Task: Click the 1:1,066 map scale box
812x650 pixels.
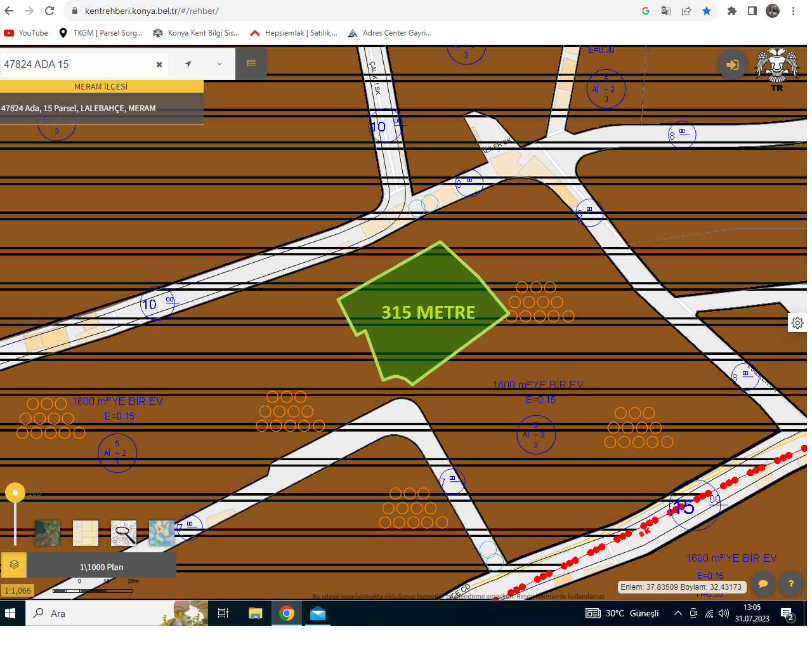Action: (18, 590)
